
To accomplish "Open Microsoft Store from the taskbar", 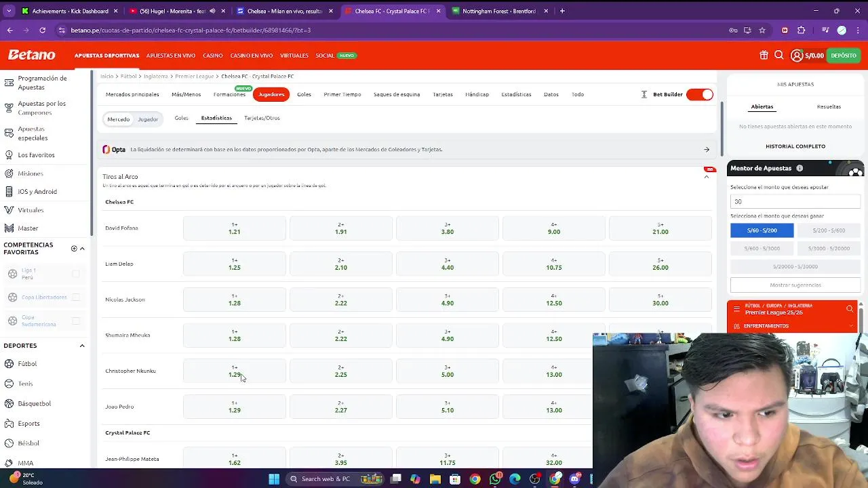I will pos(455,479).
